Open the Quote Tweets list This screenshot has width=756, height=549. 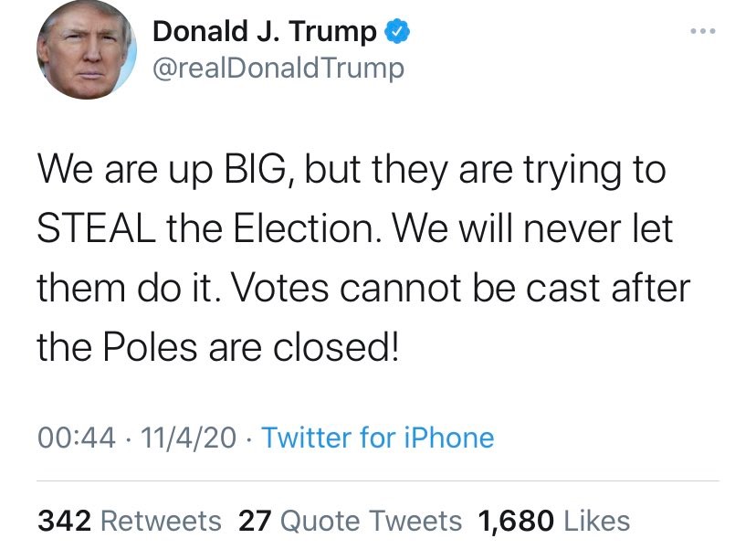(x=371, y=521)
